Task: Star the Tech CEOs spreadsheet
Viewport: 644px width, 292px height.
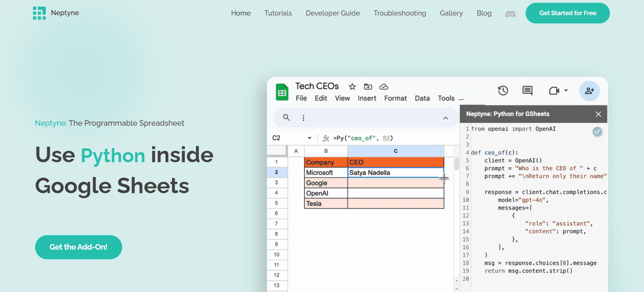Action: pos(352,87)
